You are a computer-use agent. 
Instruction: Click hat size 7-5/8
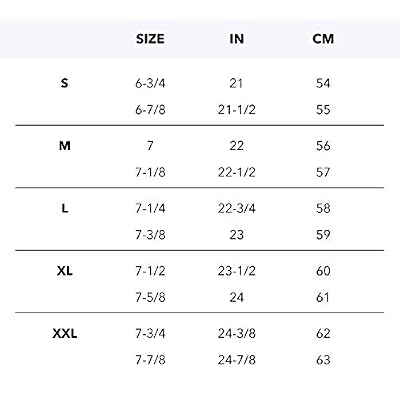coord(150,297)
